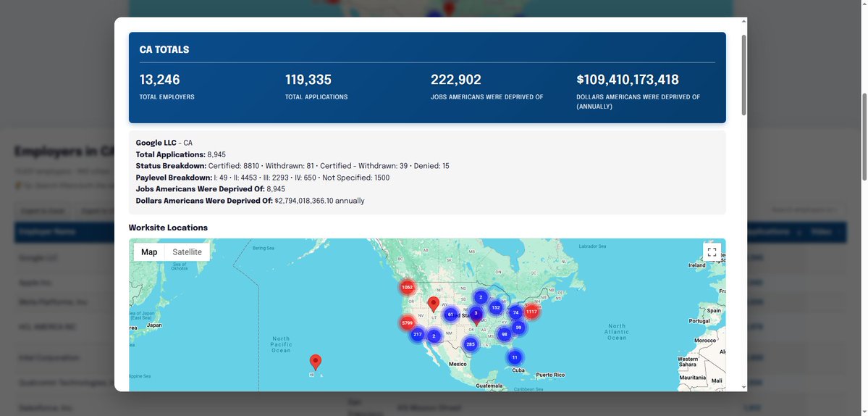The height and width of the screenshot is (416, 868).
Task: Open the red 1062 worksite cluster
Action: click(408, 287)
